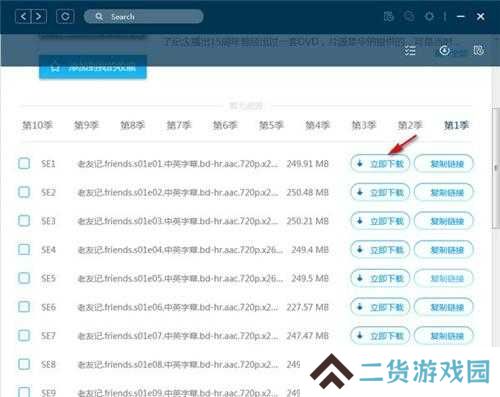This screenshot has height=397, width=500.
Task: Open the circular download icon in the sub-header
Action: tap(444, 51)
